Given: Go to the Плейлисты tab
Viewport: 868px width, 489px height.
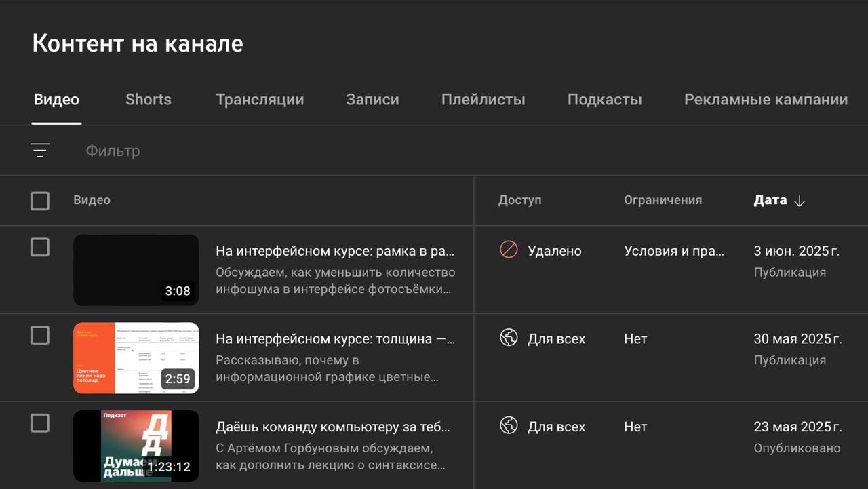Looking at the screenshot, I should pyautogui.click(x=484, y=100).
